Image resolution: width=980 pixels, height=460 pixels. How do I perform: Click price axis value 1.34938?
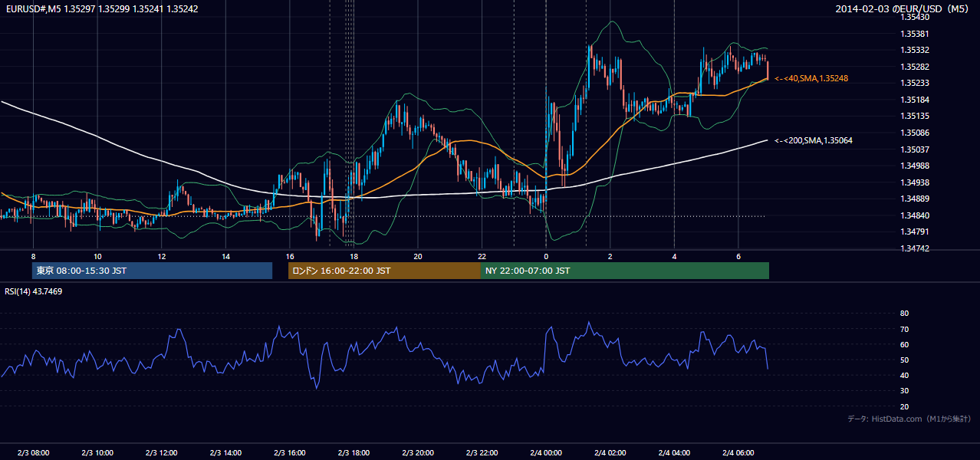tap(915, 182)
